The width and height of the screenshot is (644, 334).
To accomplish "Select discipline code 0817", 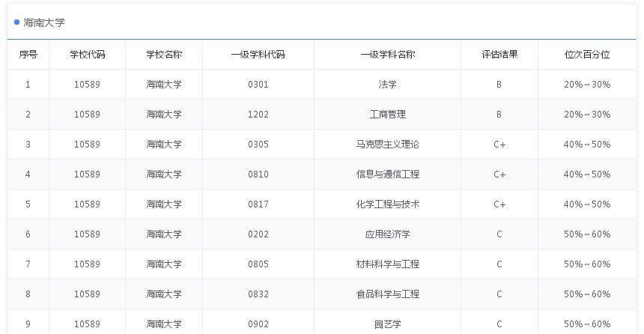I will coord(258,204).
